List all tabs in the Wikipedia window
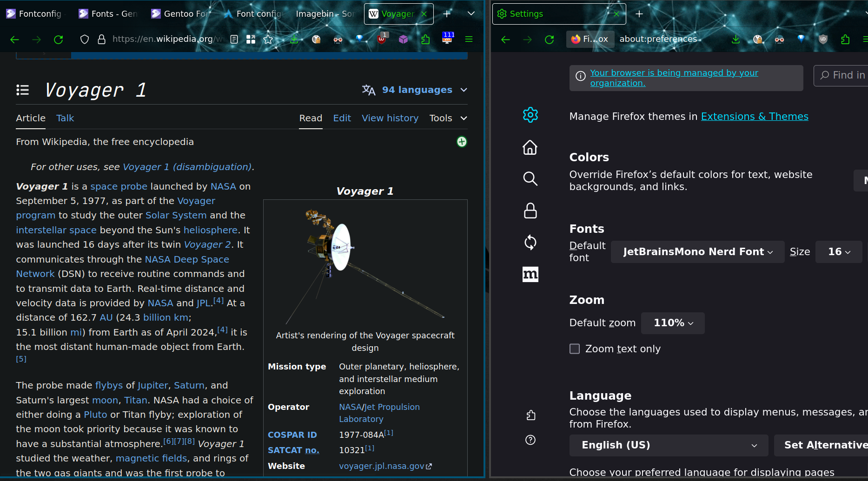 (471, 13)
